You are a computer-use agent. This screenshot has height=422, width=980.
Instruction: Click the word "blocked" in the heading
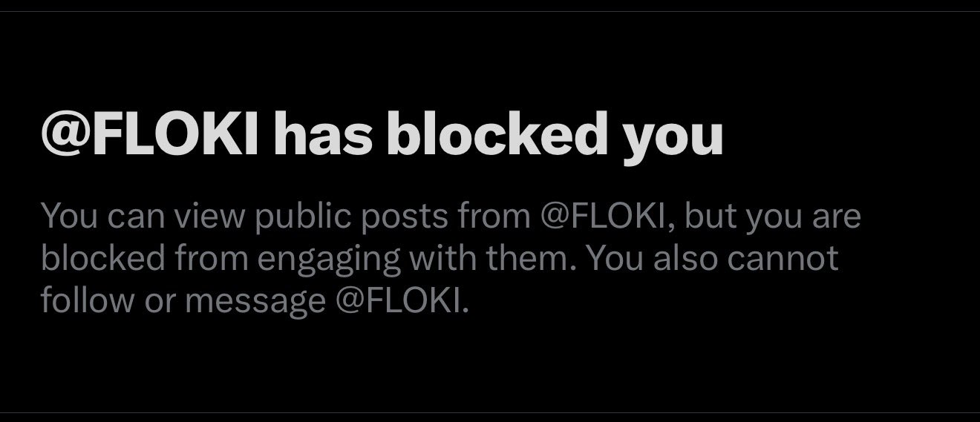coord(495,134)
